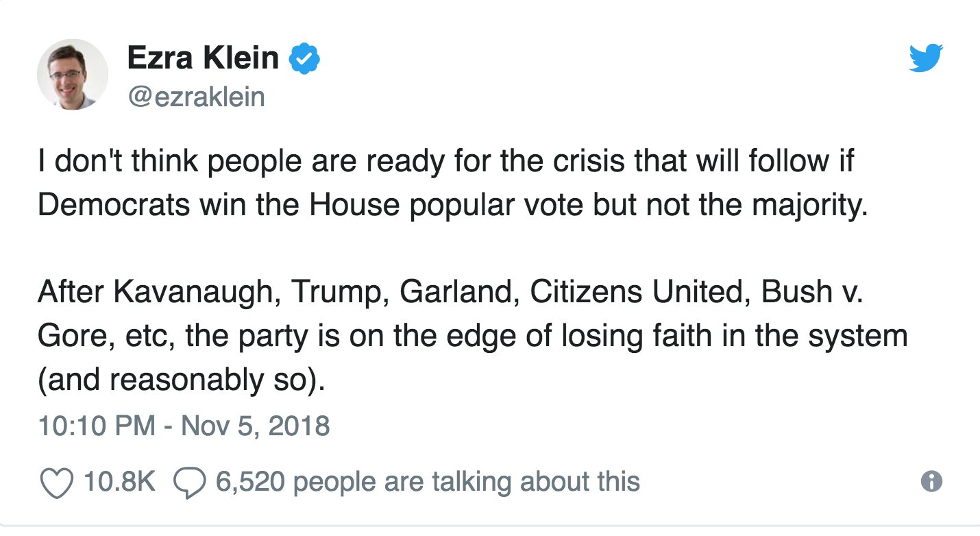Screen dimensions: 980x536
Task: Visit the @ezraklein handle link
Action: tap(195, 97)
